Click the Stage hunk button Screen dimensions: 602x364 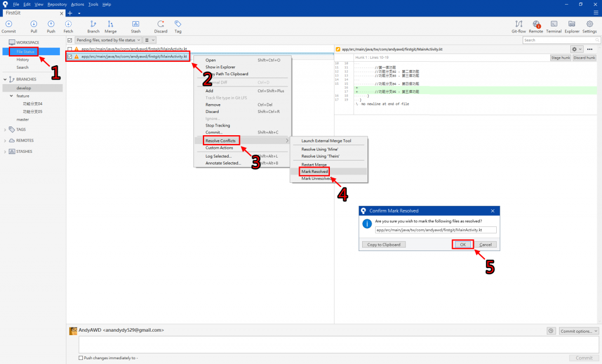pos(560,58)
